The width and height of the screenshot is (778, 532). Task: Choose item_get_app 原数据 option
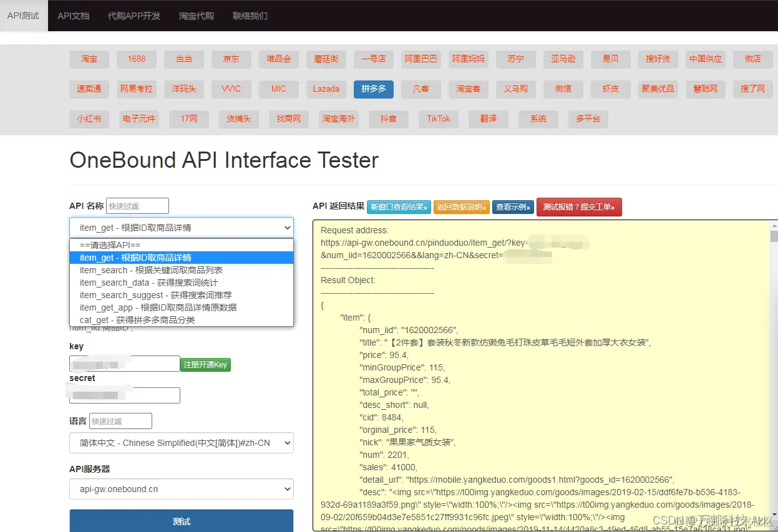(182, 307)
